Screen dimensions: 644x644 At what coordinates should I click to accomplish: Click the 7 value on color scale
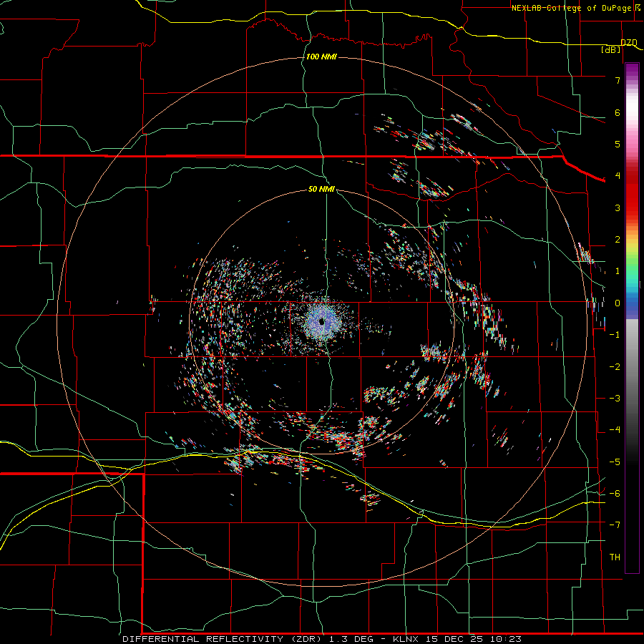tap(618, 80)
